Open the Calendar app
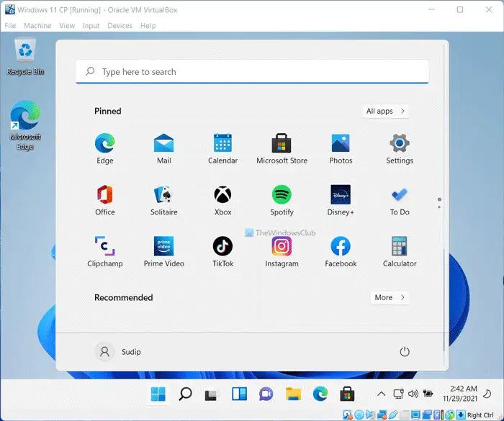Viewport: 504px width, 421px height. click(222, 148)
